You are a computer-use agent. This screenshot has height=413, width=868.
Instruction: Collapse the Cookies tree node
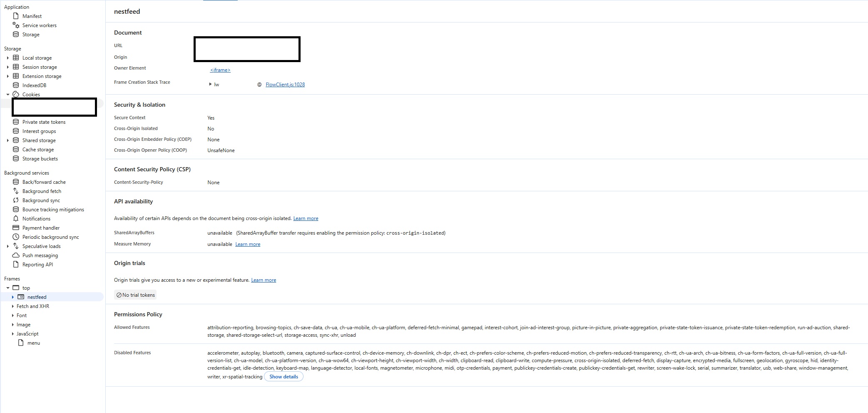coord(7,95)
